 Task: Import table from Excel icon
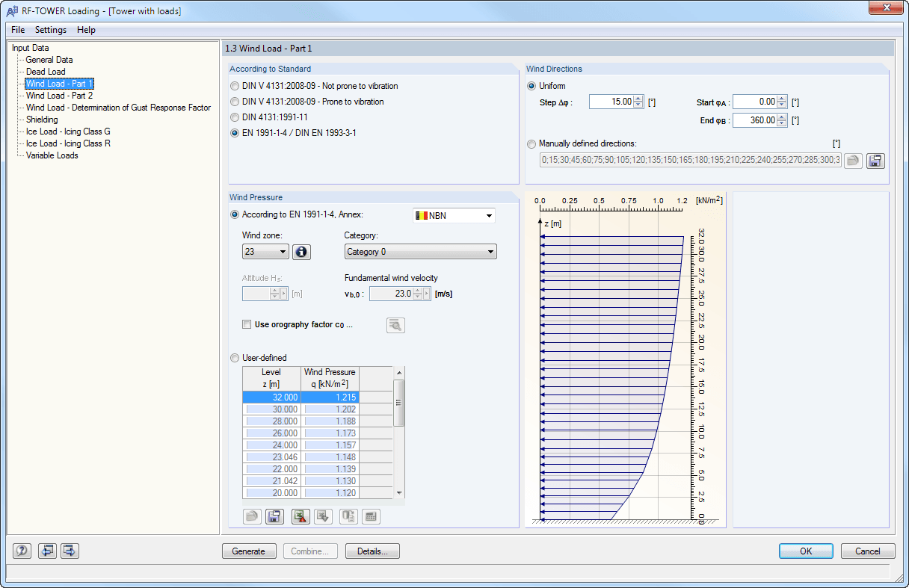(x=323, y=516)
